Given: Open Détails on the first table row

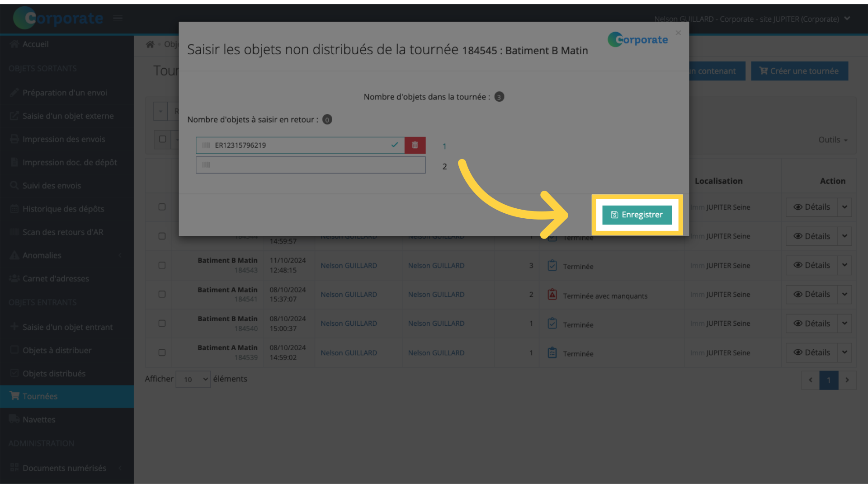Looking at the screenshot, I should (811, 207).
